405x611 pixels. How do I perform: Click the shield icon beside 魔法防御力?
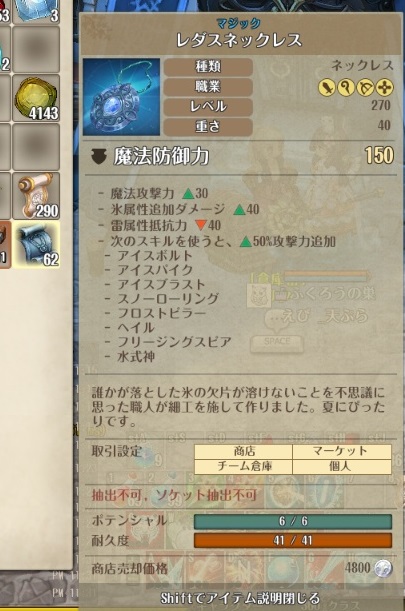coord(99,156)
